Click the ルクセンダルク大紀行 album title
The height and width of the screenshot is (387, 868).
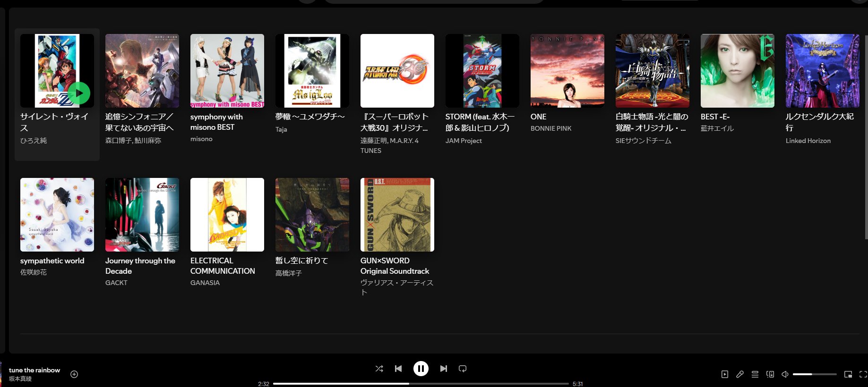click(820, 122)
